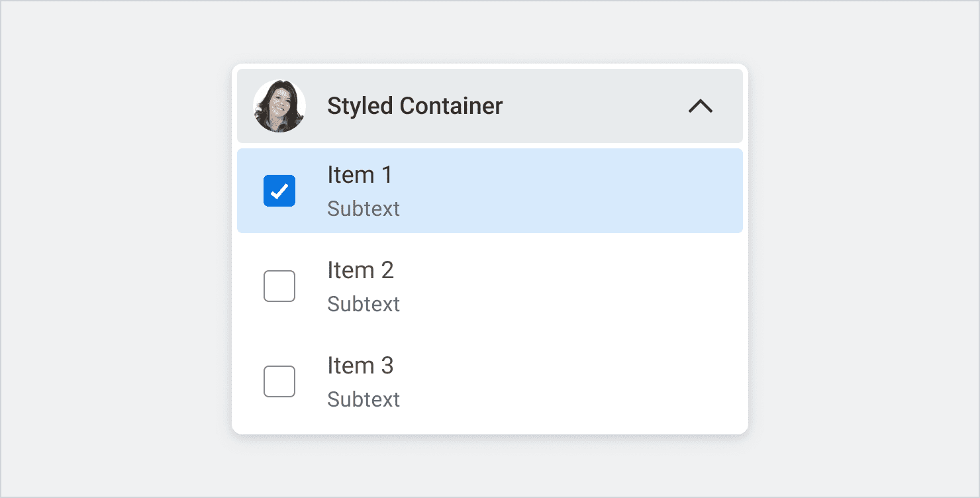Click the Subtext below Item 3
The width and height of the screenshot is (980, 498).
(364, 399)
